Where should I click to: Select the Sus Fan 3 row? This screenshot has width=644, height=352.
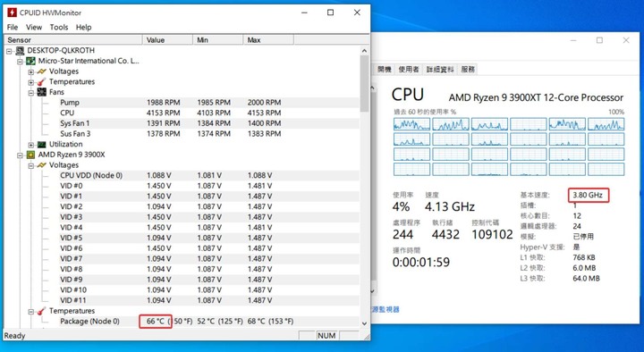pyautogui.click(x=209, y=134)
